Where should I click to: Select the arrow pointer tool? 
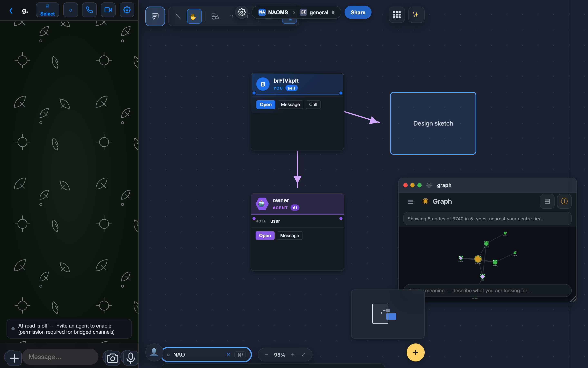tap(178, 16)
